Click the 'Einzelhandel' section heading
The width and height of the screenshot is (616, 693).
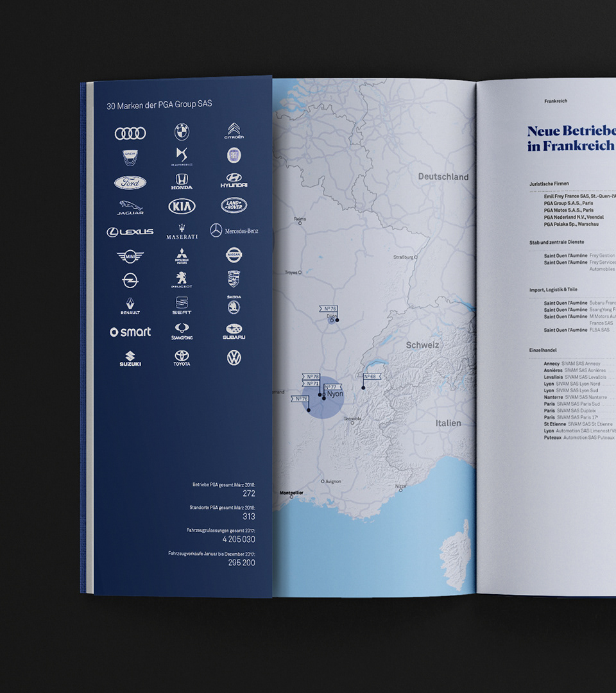pyautogui.click(x=543, y=350)
